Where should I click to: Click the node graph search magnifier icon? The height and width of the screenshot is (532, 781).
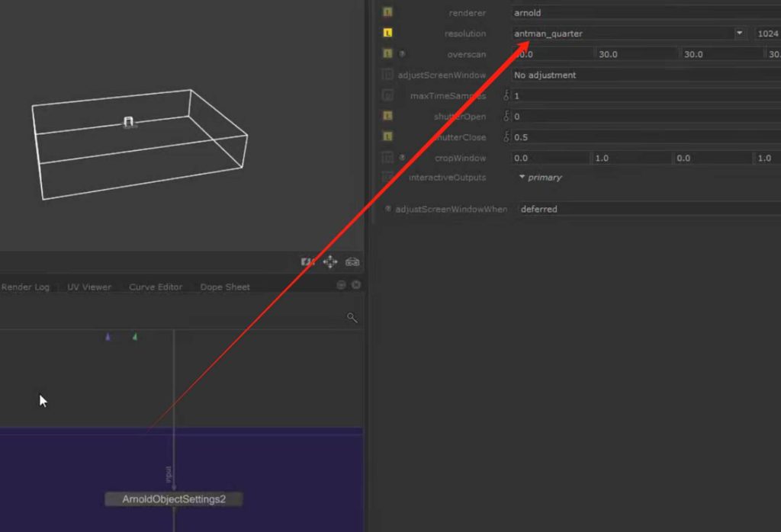[352, 318]
